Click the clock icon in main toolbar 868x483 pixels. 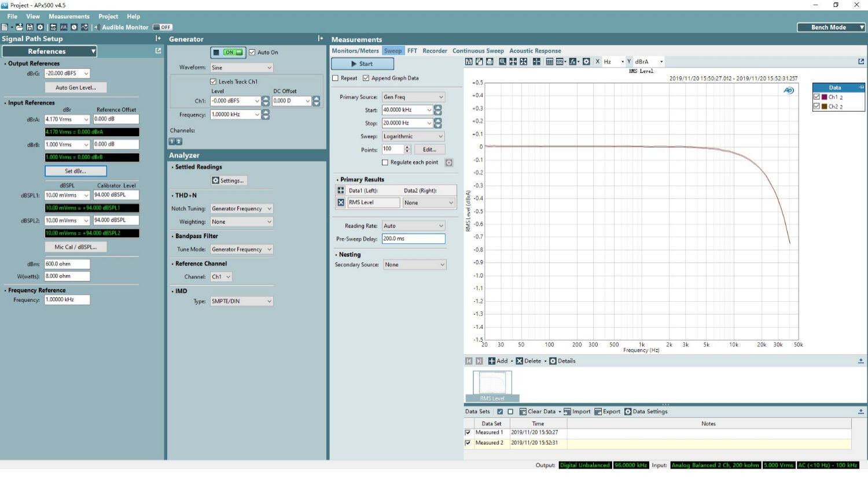coord(74,27)
